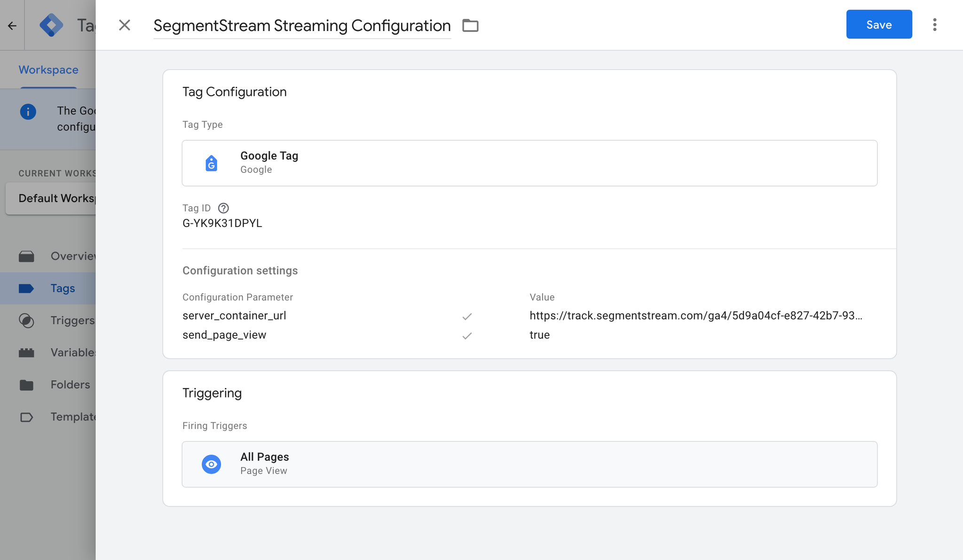Click the Triggers circle icon in sidebar
This screenshot has width=963, height=560.
coord(26,320)
